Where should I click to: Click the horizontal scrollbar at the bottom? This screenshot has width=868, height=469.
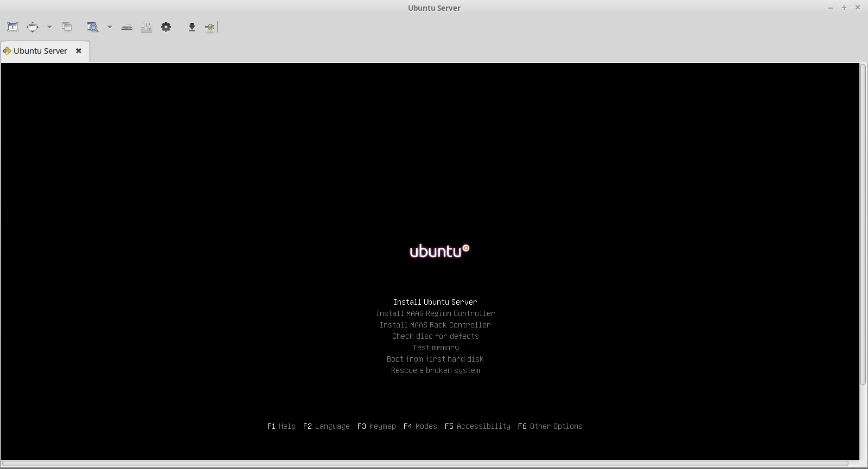click(x=425, y=464)
